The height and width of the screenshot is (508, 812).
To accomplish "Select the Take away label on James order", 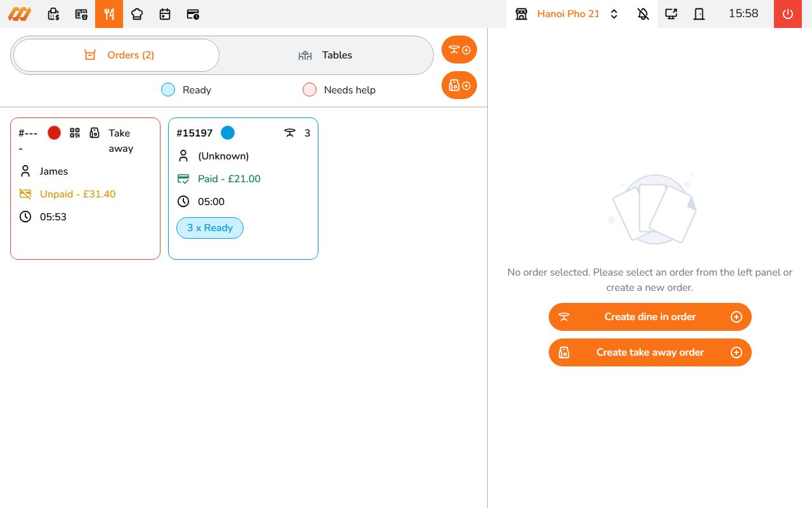I will pyautogui.click(x=121, y=140).
